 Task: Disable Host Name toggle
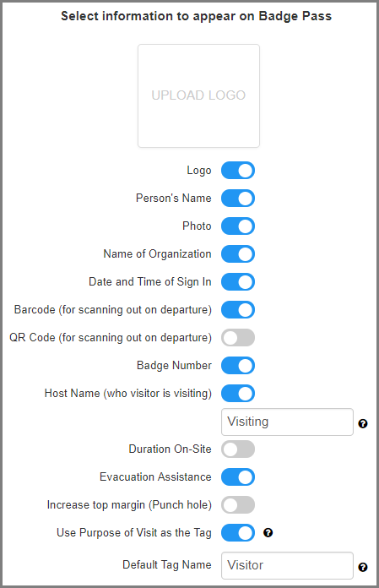(x=238, y=394)
